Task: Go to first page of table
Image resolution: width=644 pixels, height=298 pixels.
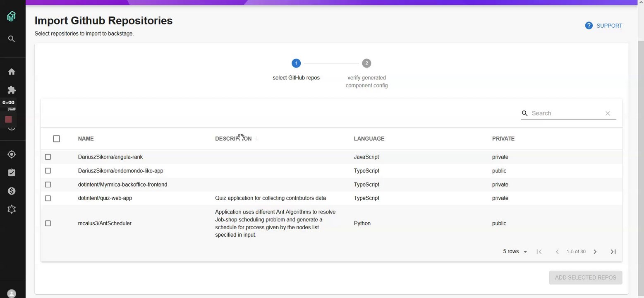Action: [539, 252]
